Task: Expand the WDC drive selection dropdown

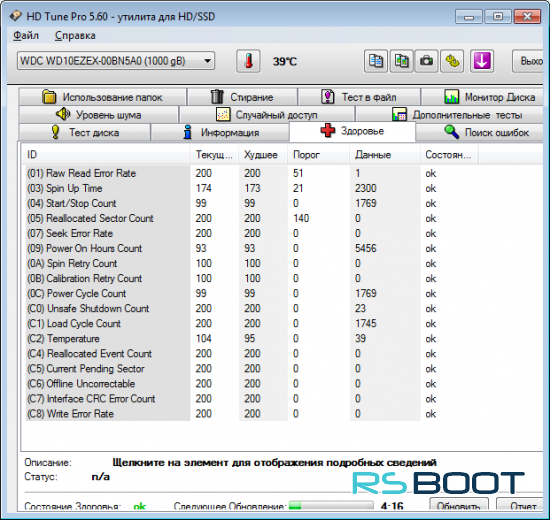Action: click(x=207, y=61)
